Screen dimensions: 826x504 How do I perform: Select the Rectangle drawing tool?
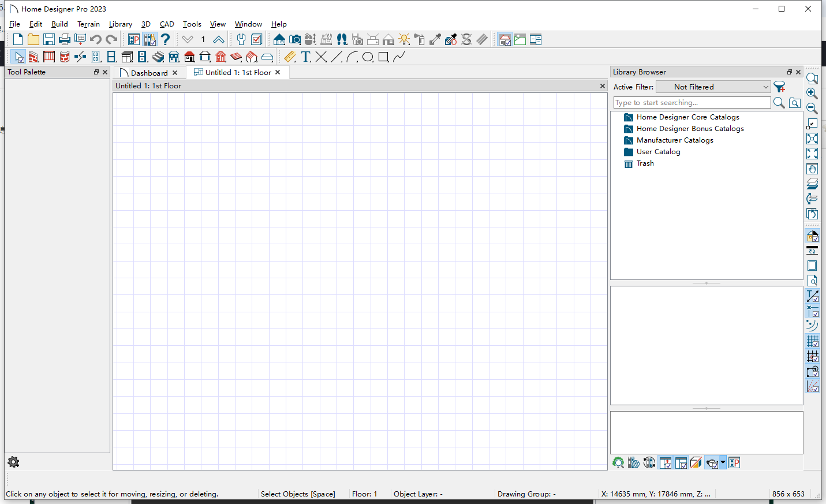coord(383,57)
